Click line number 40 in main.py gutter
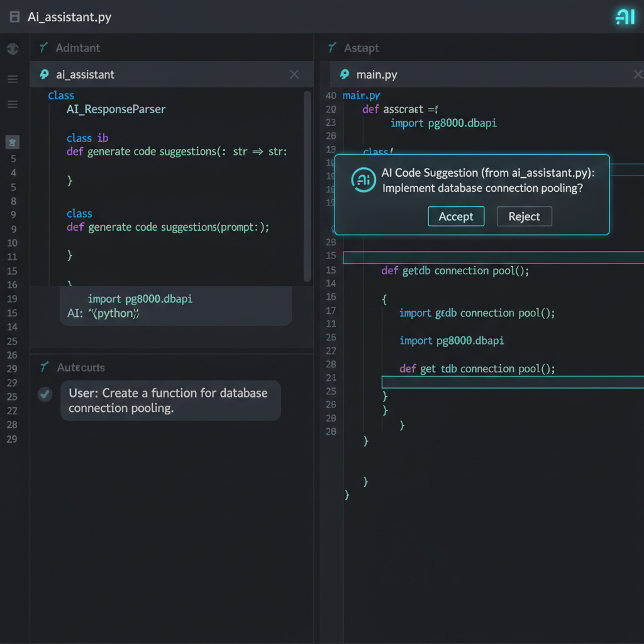The height and width of the screenshot is (644, 644). 331,96
